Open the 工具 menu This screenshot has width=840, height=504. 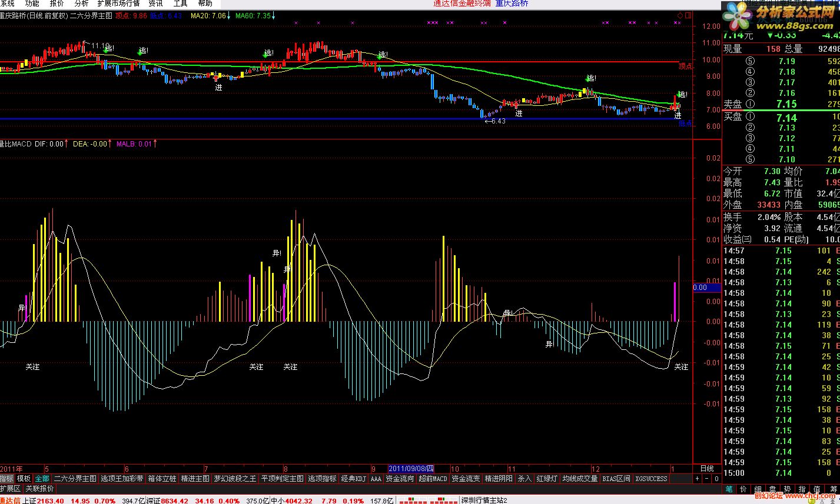181,3
